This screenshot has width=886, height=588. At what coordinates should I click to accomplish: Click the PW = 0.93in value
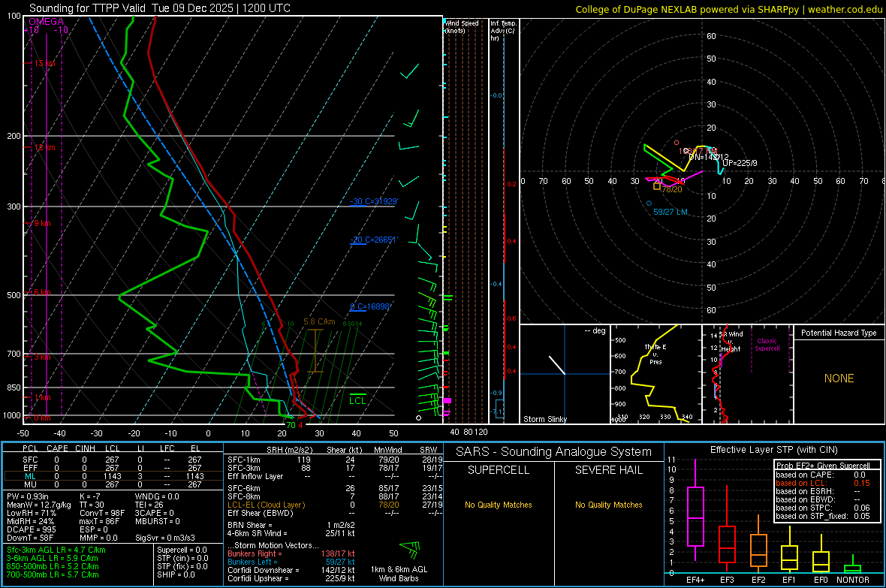click(28, 496)
